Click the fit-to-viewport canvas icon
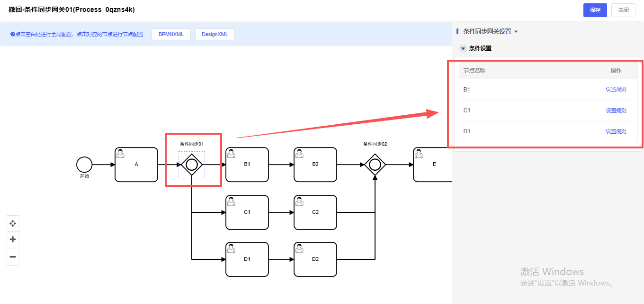644x304 pixels. (x=13, y=223)
